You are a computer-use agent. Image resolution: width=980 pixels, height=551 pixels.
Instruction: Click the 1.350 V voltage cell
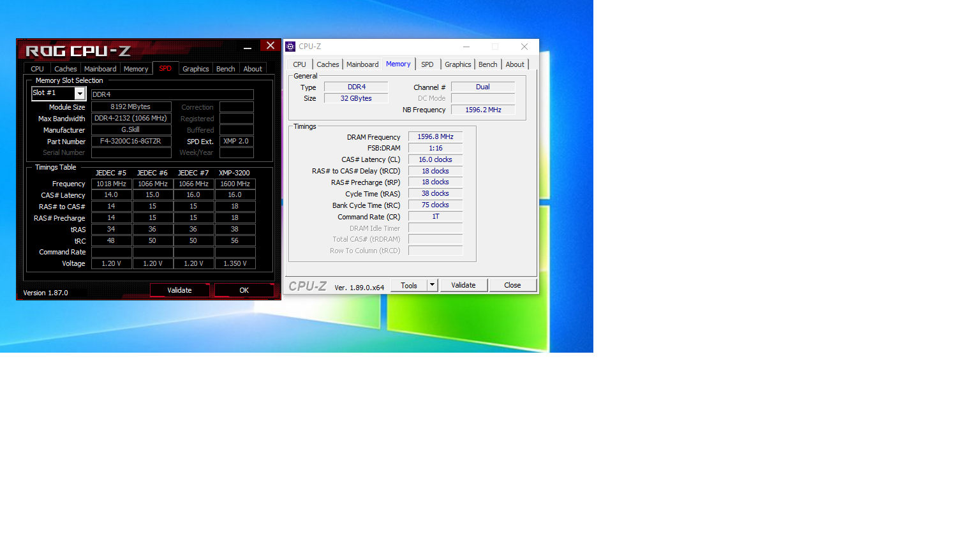coord(235,263)
